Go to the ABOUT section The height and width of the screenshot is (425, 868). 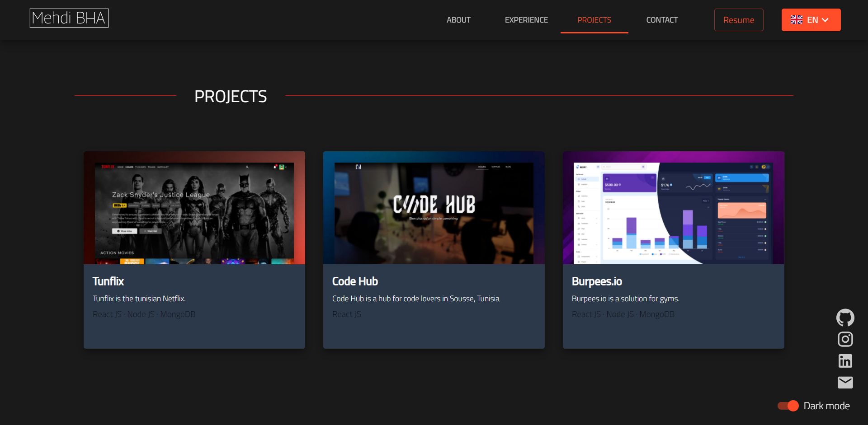pos(458,20)
